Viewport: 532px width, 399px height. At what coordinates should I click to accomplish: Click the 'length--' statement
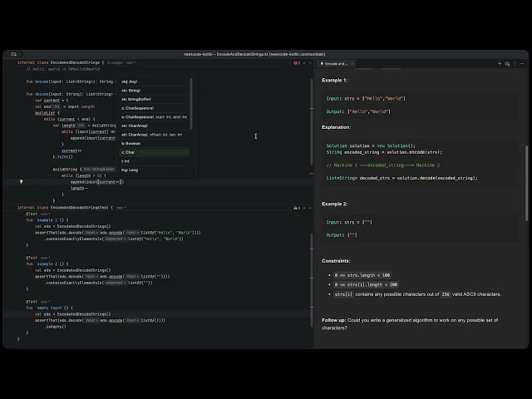click(80, 188)
